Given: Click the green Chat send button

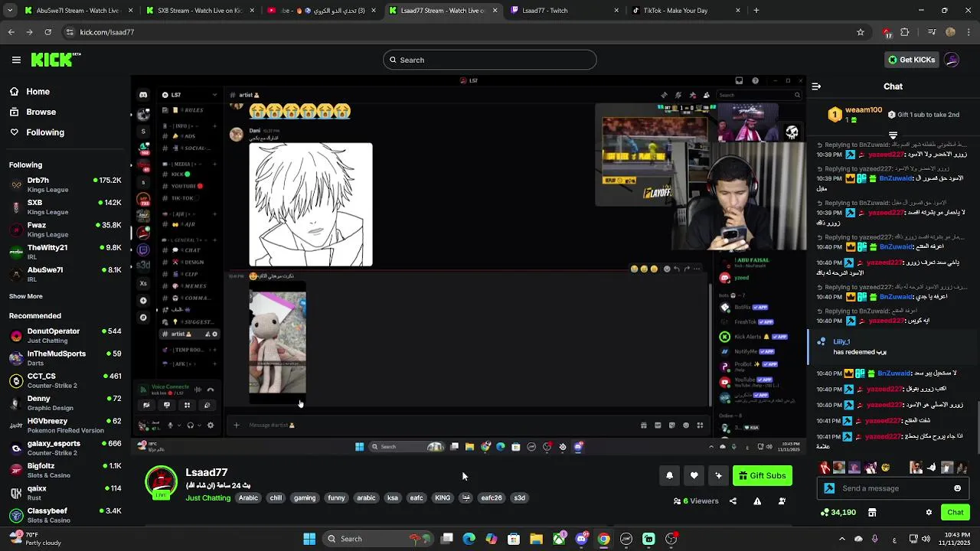Looking at the screenshot, I should (955, 512).
